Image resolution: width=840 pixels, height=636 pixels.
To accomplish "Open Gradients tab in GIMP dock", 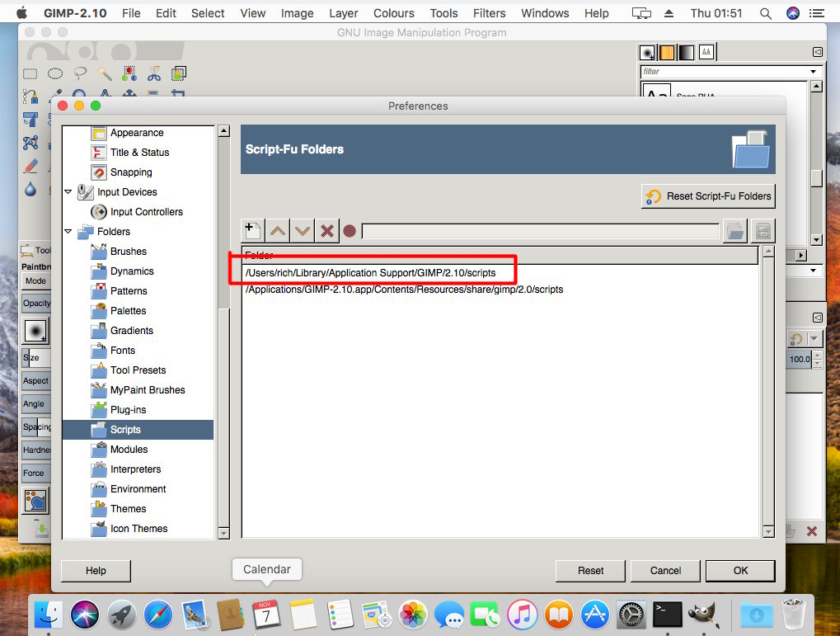I will (686, 52).
